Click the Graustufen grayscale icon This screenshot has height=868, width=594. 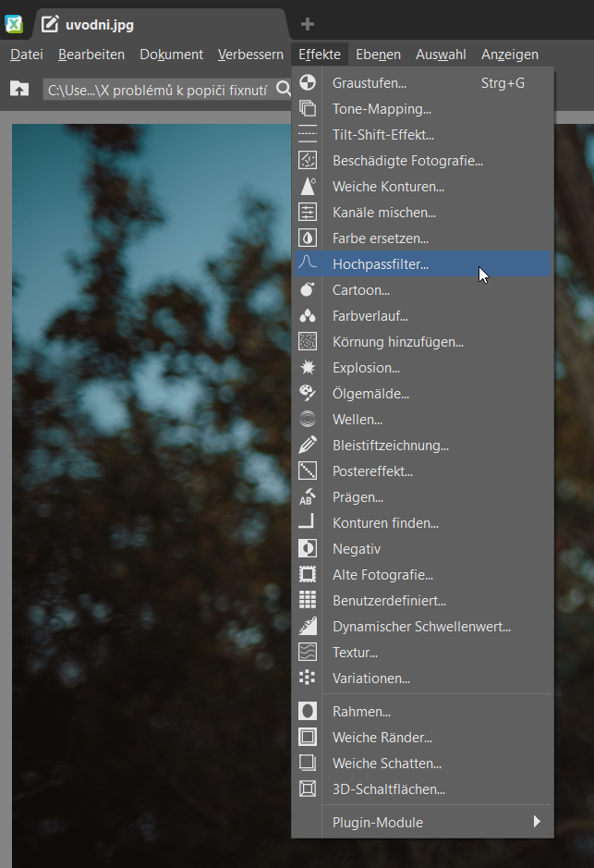tap(309, 83)
